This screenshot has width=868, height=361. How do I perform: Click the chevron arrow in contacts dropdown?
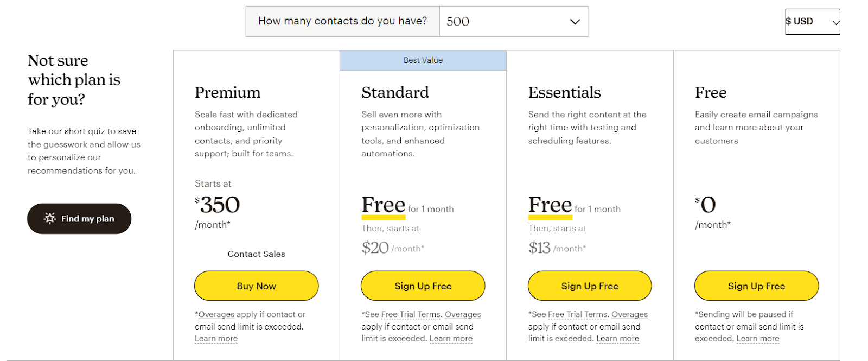pos(575,22)
